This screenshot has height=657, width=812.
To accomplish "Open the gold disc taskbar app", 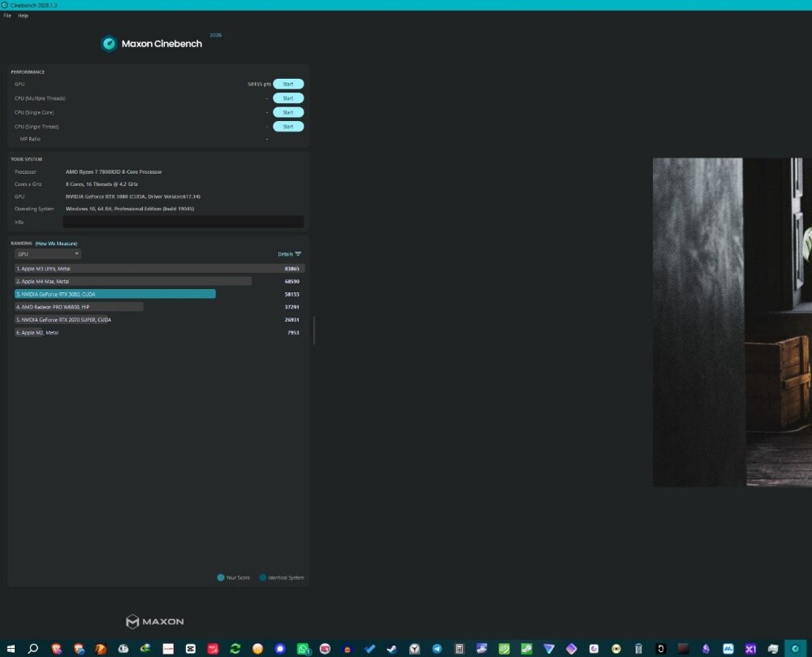I will pos(615,649).
